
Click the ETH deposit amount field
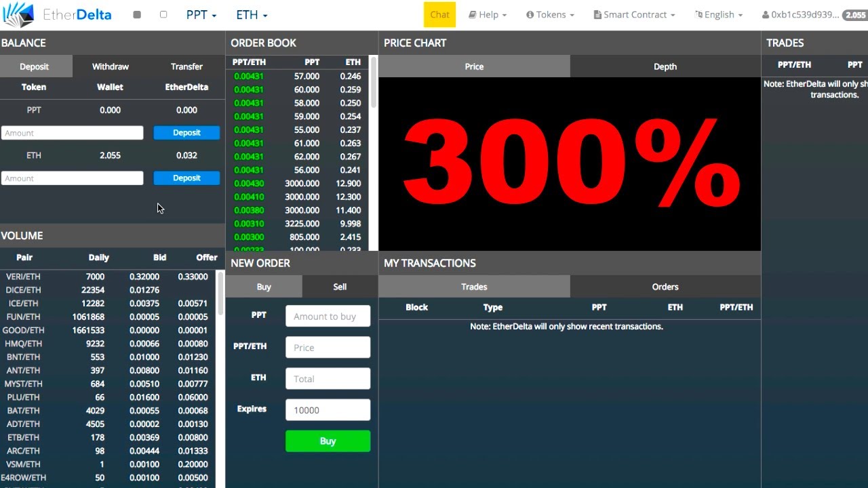(x=72, y=178)
